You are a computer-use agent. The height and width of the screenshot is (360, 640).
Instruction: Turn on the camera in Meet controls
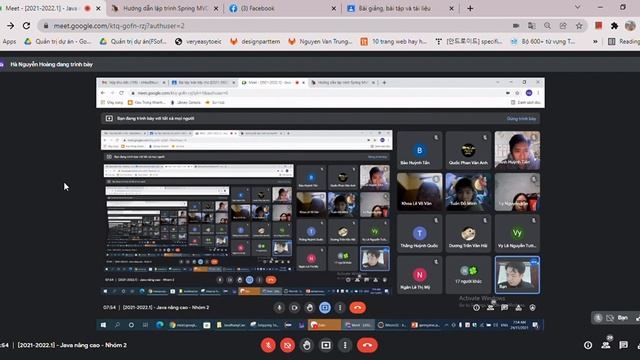(287, 345)
